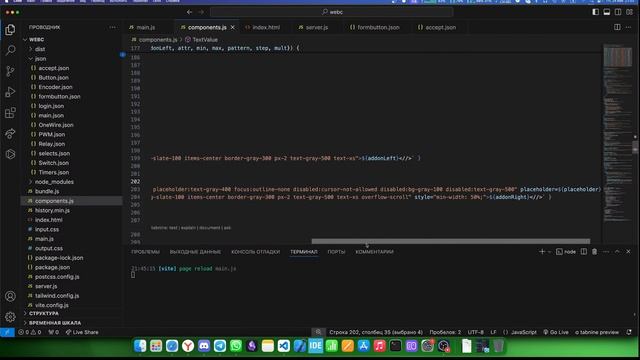The width and height of the screenshot is (640, 360).
Task: Click the errors and warnings counter
Action: click(29, 332)
